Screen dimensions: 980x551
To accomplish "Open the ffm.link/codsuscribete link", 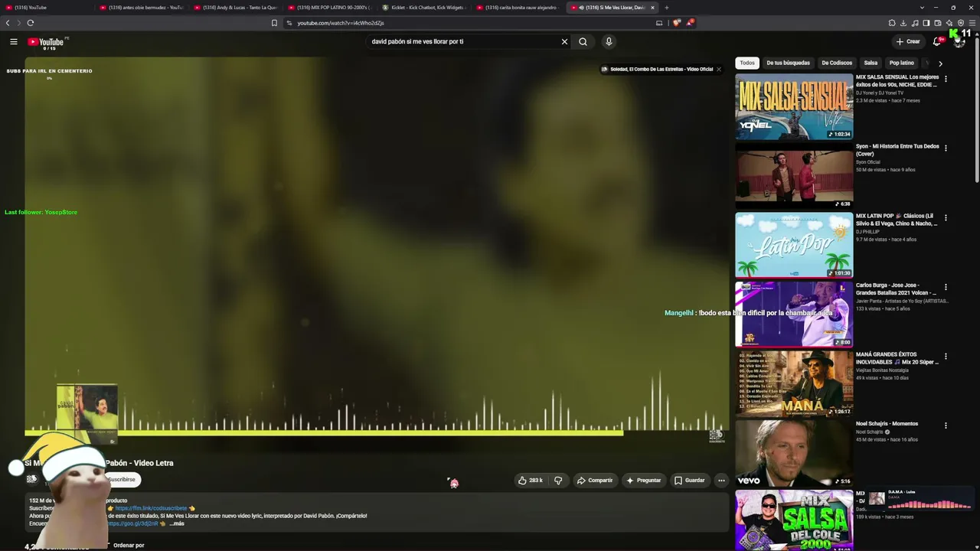I will [151, 508].
